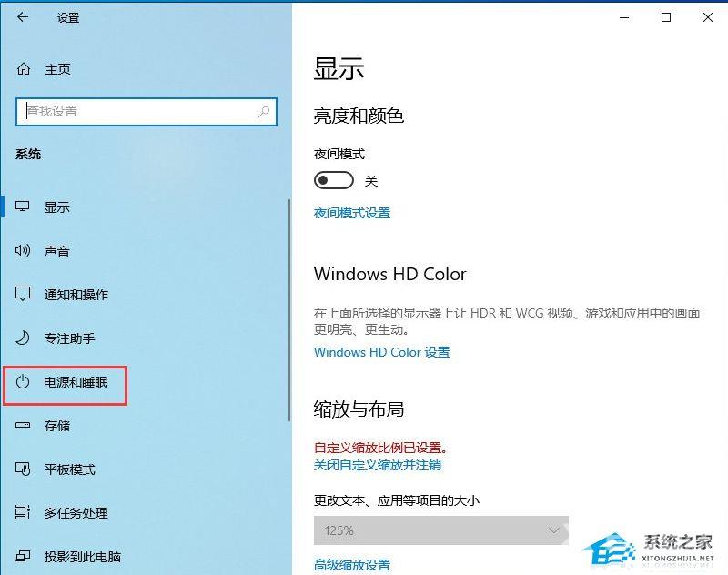Open 专注助手 moon icon
The height and width of the screenshot is (575, 728).
22,338
